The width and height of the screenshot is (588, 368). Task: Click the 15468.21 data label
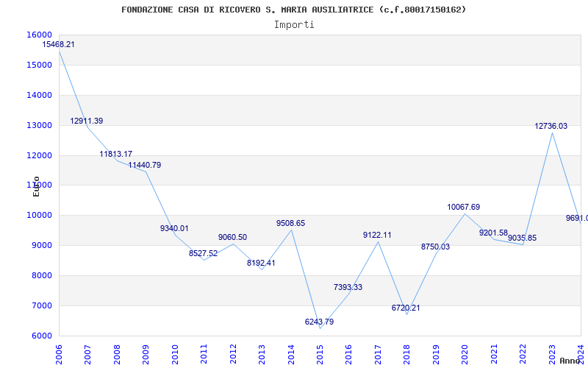[58, 44]
